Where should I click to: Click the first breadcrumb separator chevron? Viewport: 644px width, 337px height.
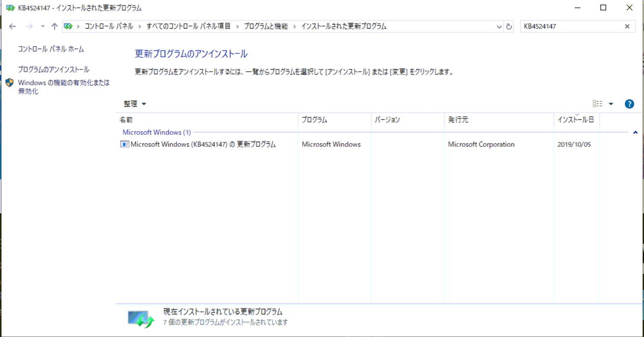[x=78, y=26]
